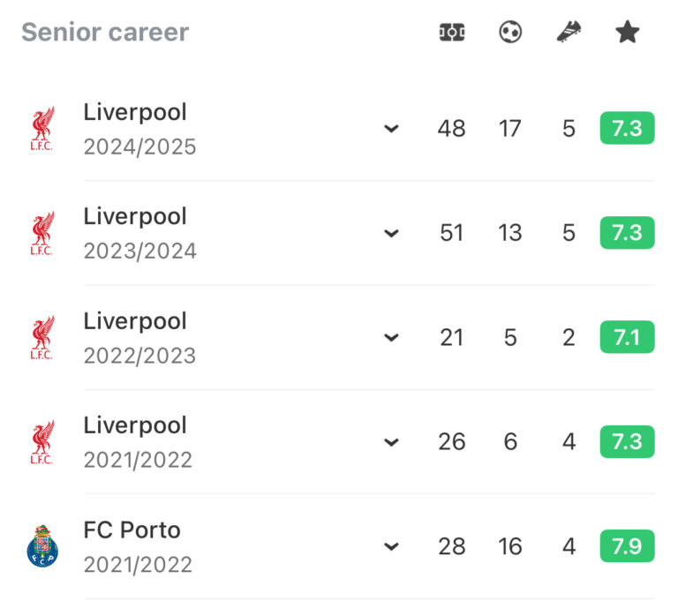The height and width of the screenshot is (616, 678).
Task: Expand Liverpool 2022/2023 season chevron
Action: tap(391, 337)
